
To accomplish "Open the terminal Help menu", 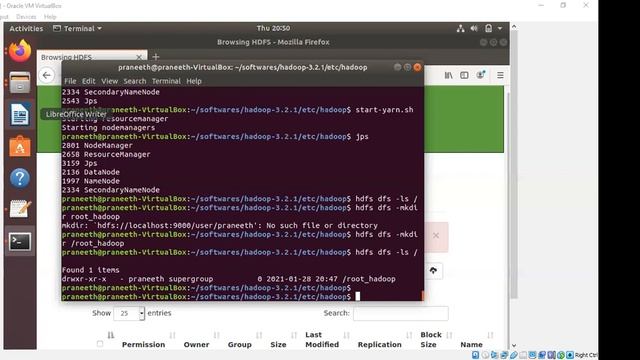I will (194, 81).
